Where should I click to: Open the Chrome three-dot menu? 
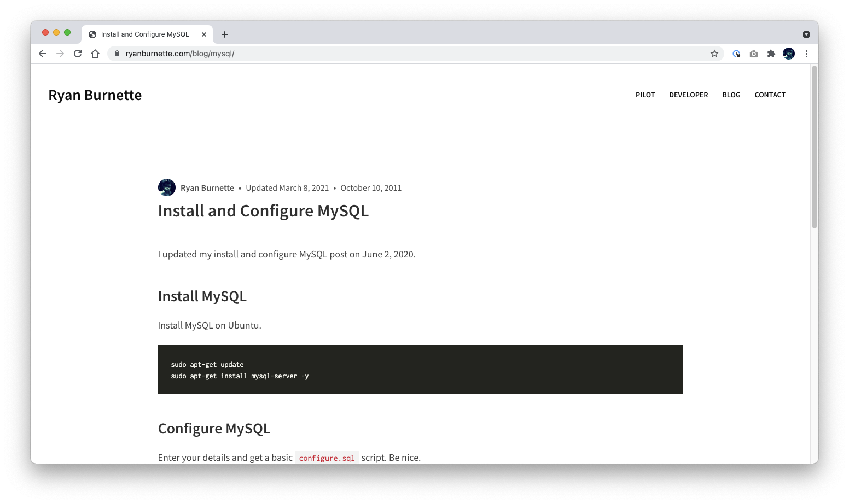(806, 54)
